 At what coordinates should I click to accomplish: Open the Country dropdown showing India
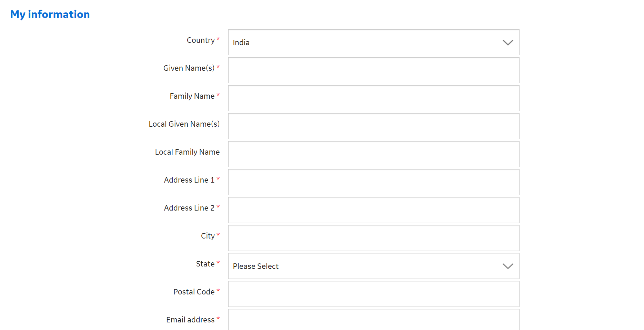374,42
